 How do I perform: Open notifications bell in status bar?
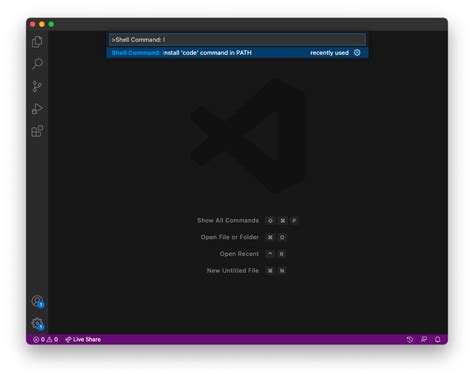(438, 339)
